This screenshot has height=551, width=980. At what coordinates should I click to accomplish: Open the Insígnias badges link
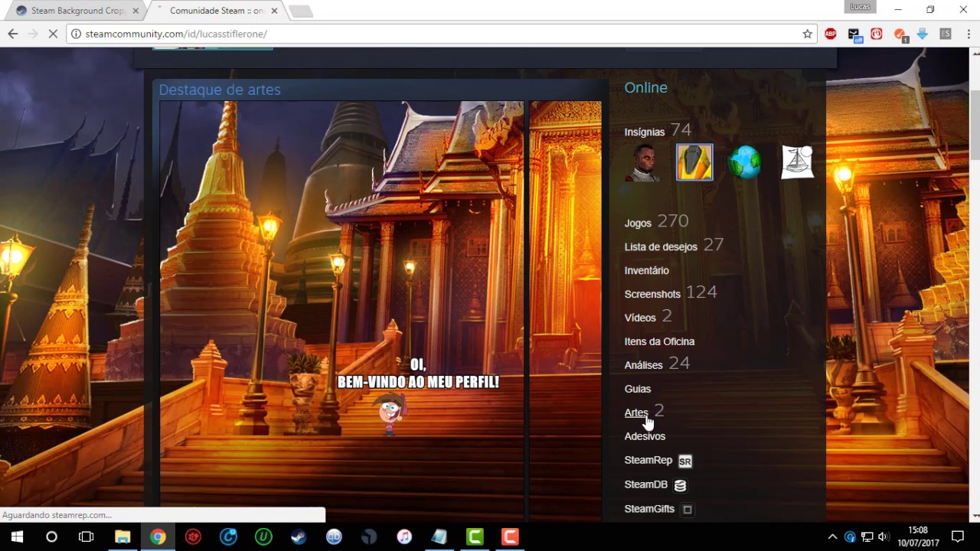645,132
